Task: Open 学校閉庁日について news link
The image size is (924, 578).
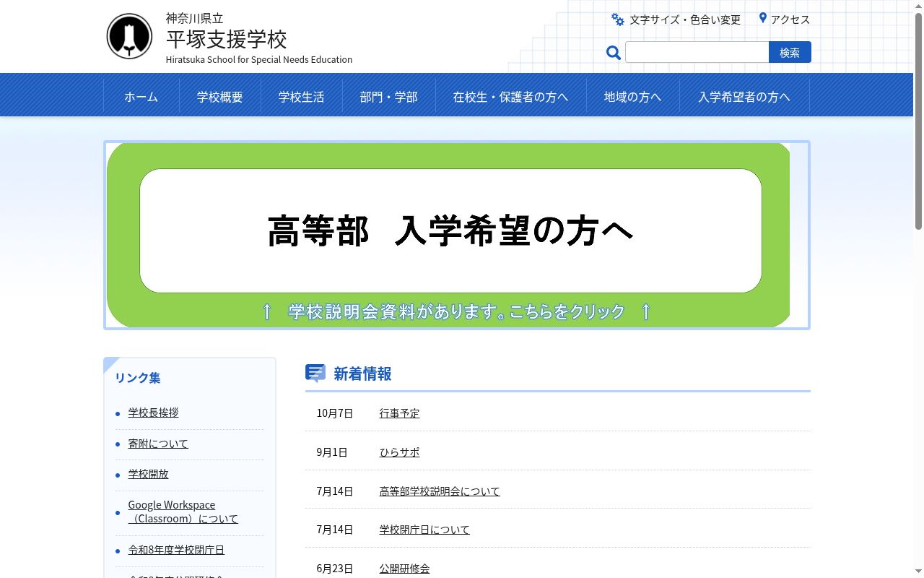Action: [x=424, y=530]
